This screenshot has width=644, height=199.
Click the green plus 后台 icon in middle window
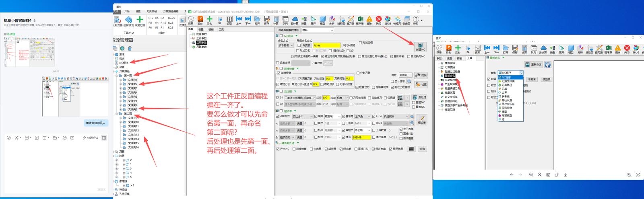[209, 19]
